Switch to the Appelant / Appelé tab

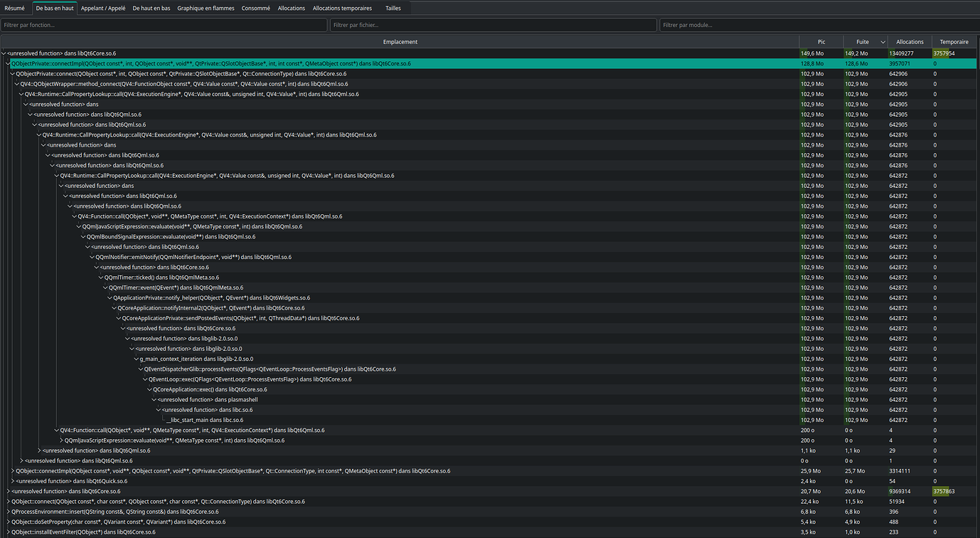[x=103, y=8]
